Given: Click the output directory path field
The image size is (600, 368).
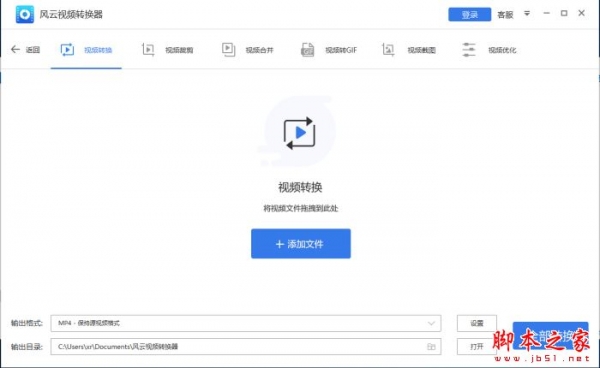Looking at the screenshot, I should [x=246, y=347].
